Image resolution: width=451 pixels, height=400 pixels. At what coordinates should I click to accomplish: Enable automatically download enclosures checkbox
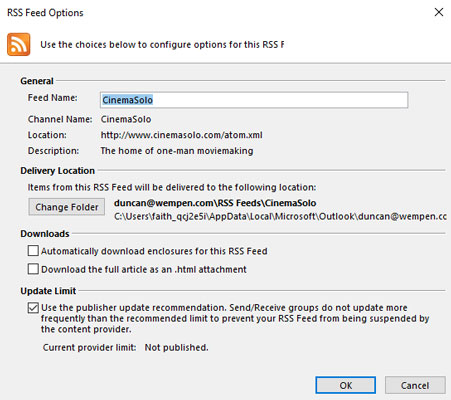[33, 251]
